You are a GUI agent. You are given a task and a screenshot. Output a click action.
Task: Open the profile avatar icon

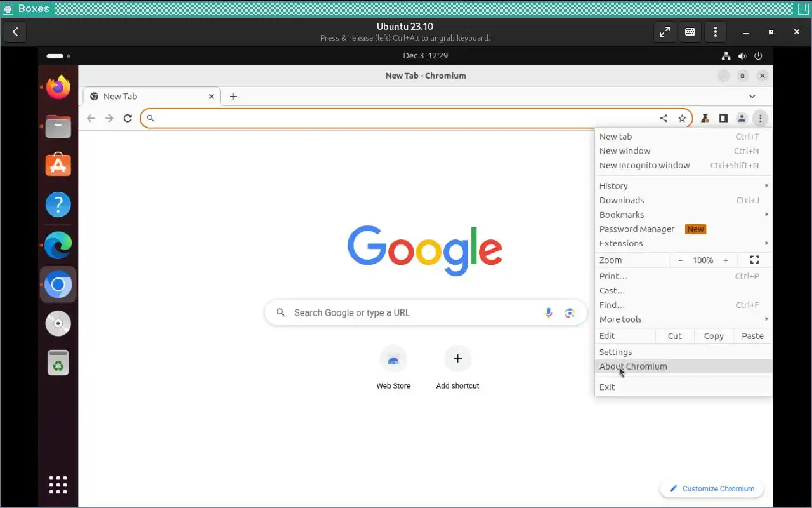click(742, 118)
